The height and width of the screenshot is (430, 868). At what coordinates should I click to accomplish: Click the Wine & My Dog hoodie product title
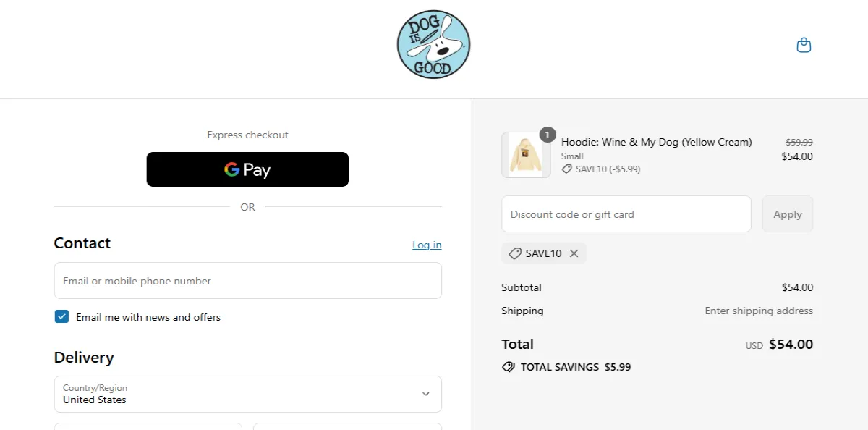[x=656, y=142]
